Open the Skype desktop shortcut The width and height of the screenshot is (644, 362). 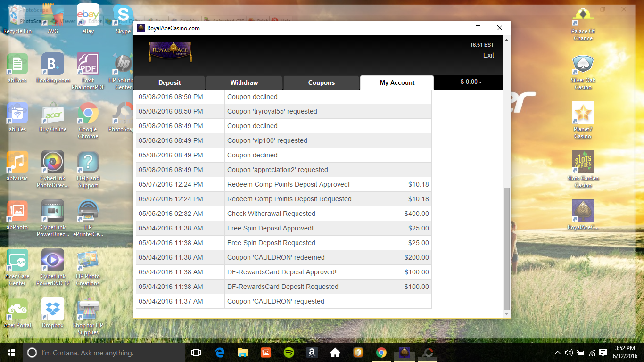(x=123, y=19)
